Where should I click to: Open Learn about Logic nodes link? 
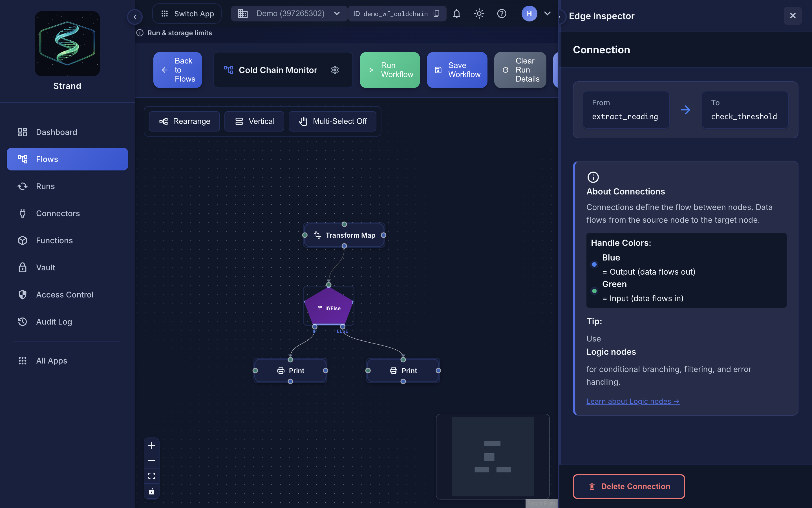pyautogui.click(x=633, y=401)
